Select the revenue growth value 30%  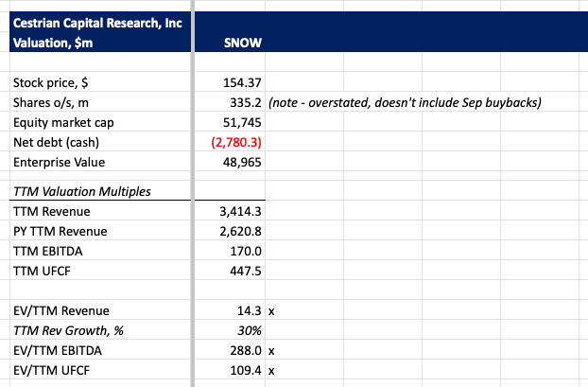click(250, 330)
